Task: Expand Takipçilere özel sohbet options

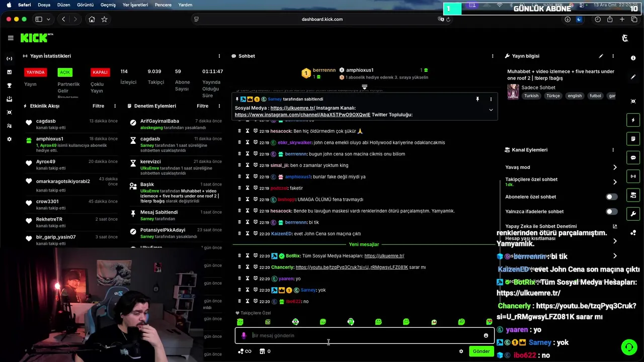Action: click(615, 182)
